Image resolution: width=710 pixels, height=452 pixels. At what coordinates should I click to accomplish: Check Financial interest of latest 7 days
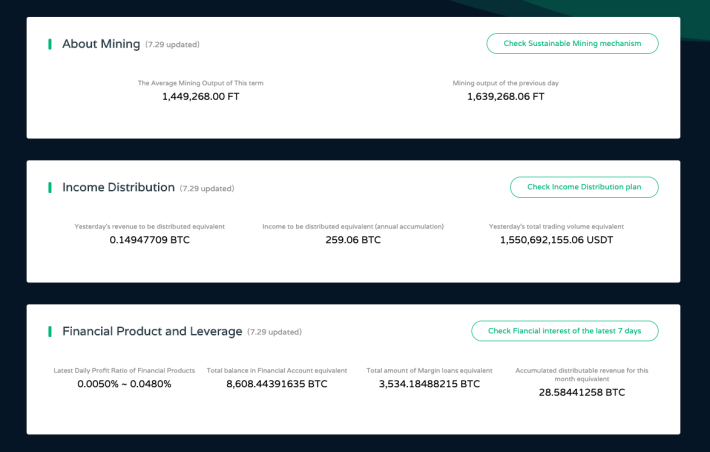(x=565, y=331)
